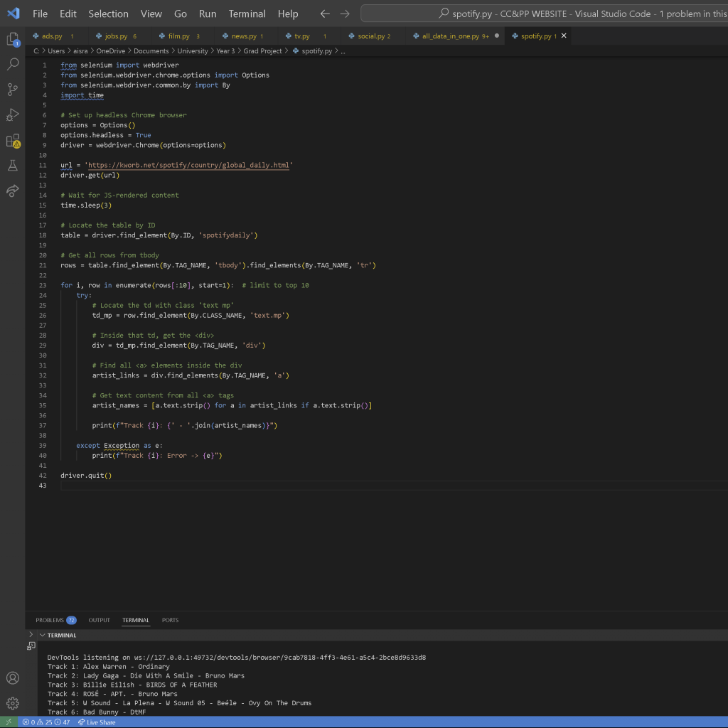Place cursor on driver.quit() line

point(86,476)
